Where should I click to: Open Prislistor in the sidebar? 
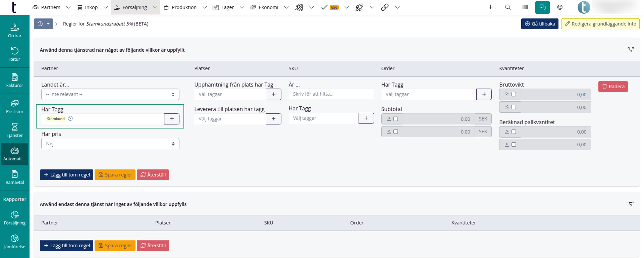point(15,107)
